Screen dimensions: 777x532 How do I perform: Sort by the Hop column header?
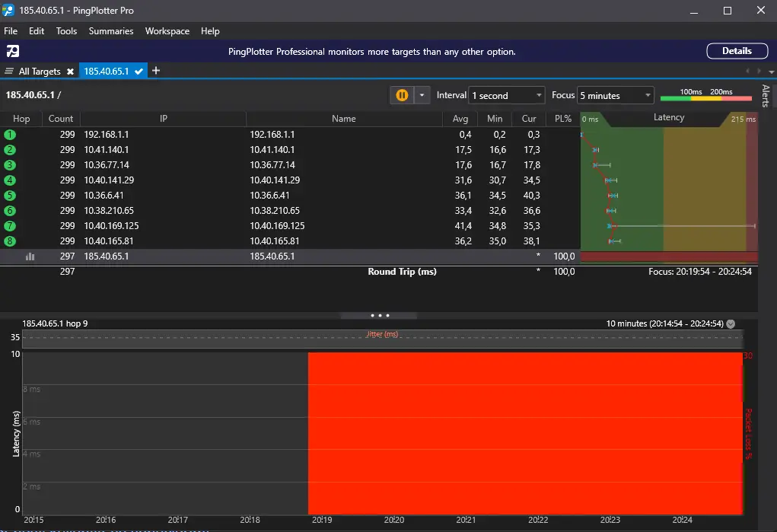click(x=21, y=119)
